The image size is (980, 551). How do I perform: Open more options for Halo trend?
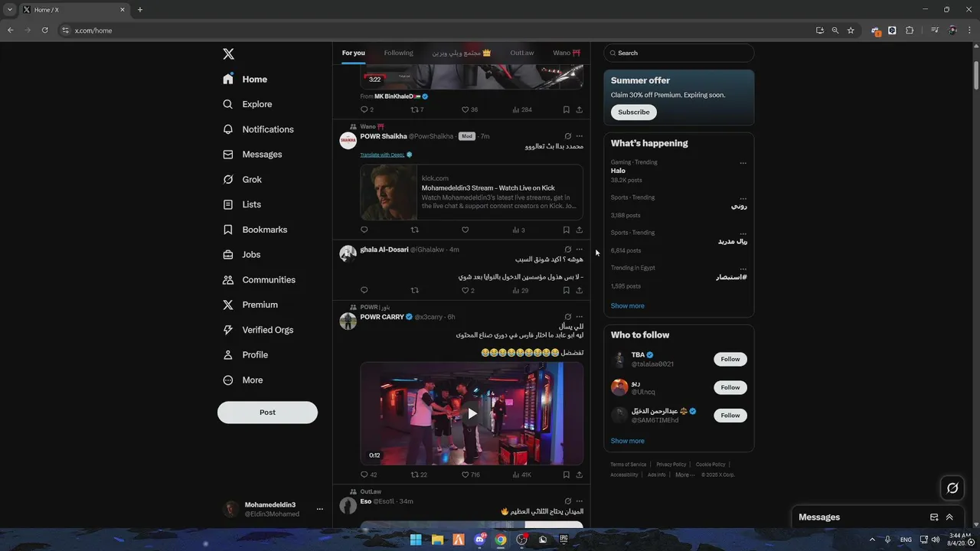coord(743,163)
